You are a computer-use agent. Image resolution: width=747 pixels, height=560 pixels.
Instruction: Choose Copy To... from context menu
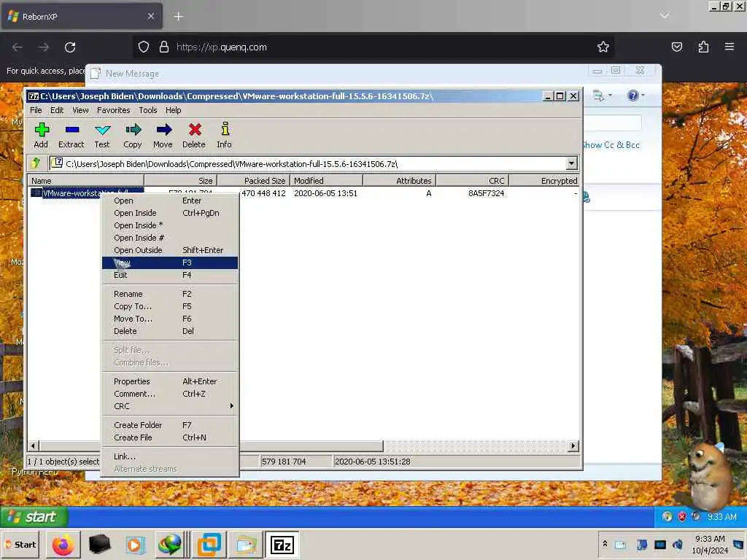(169, 306)
